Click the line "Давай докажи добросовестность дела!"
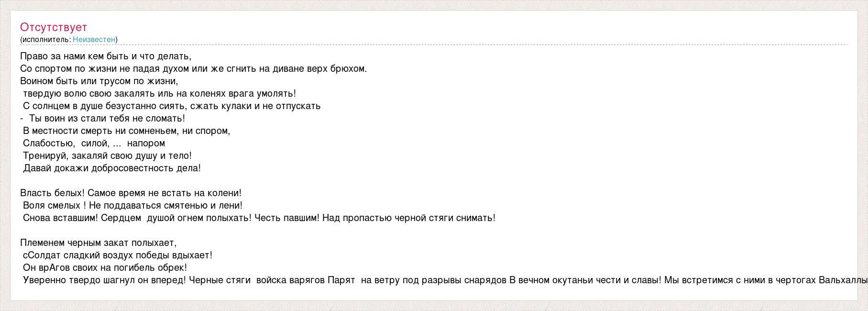868x311 pixels. coord(112,168)
